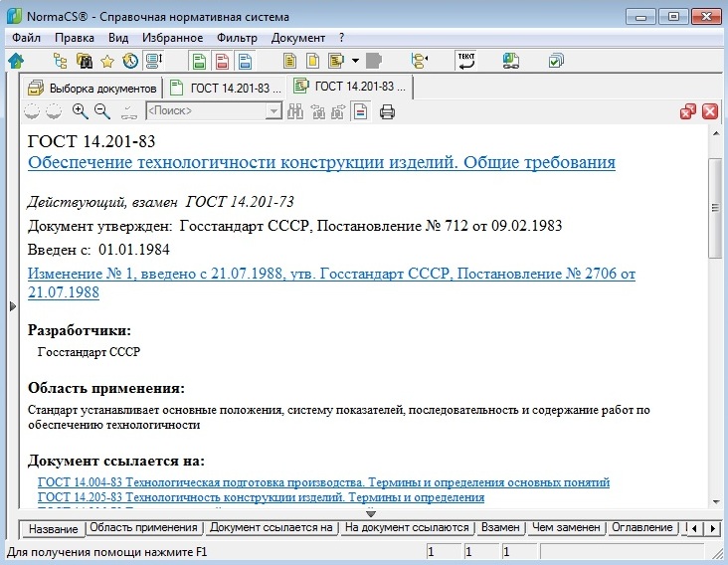Click the yellow document card icon
This screenshot has width=728, height=565.
click(x=336, y=61)
